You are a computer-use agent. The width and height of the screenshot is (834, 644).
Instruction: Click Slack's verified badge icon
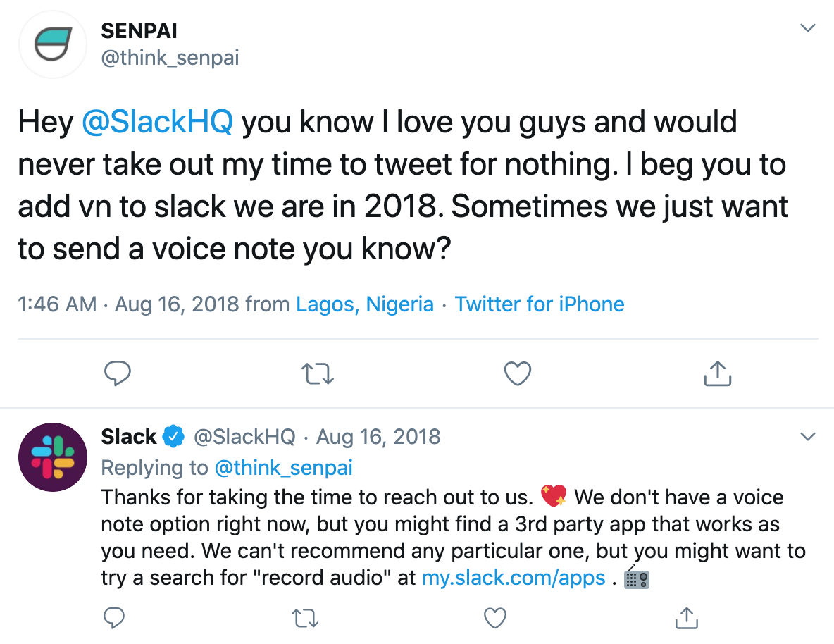pyautogui.click(x=174, y=437)
